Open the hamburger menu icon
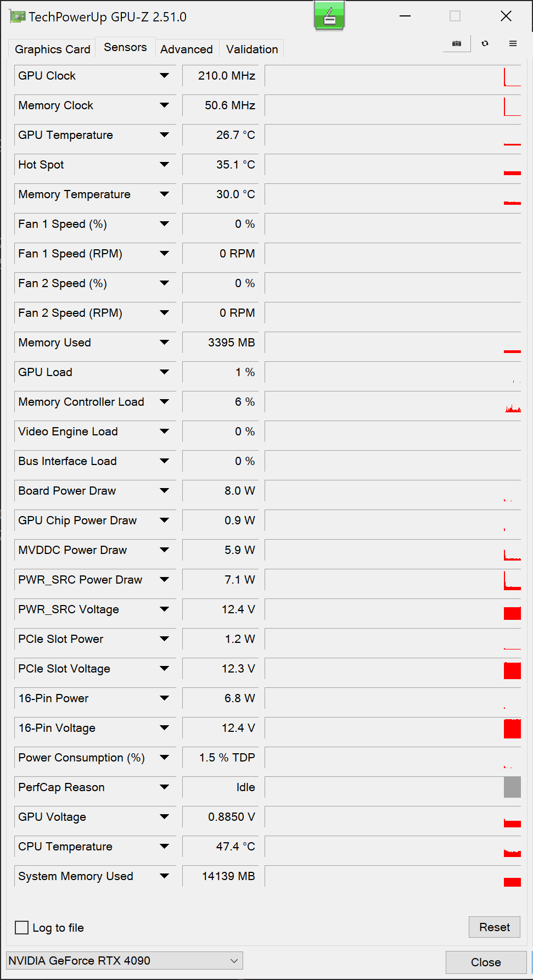Screen dimensions: 533x980 (513, 43)
